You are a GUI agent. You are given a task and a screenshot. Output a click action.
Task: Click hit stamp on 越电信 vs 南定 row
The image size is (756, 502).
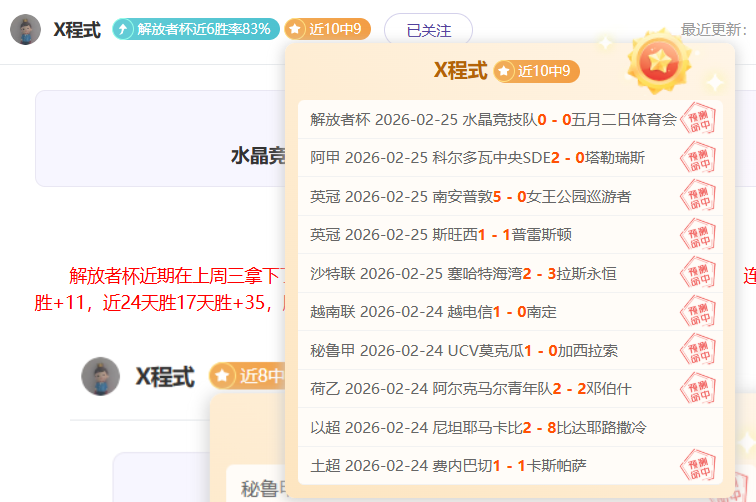coord(698,312)
